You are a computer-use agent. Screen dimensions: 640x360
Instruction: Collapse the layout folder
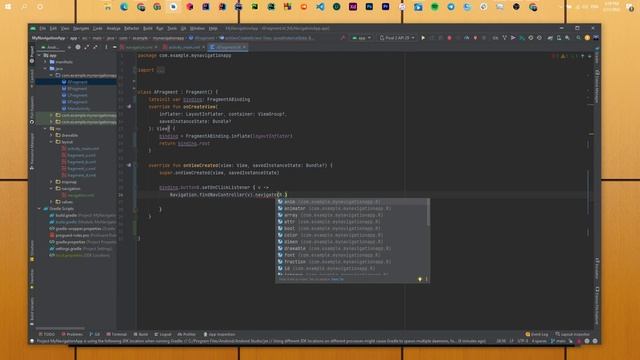pyautogui.click(x=51, y=142)
